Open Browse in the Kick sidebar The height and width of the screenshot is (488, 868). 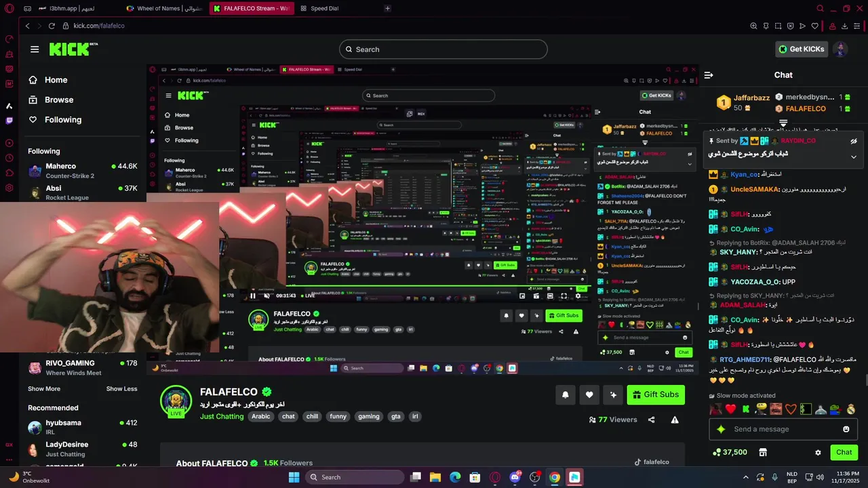pos(59,100)
